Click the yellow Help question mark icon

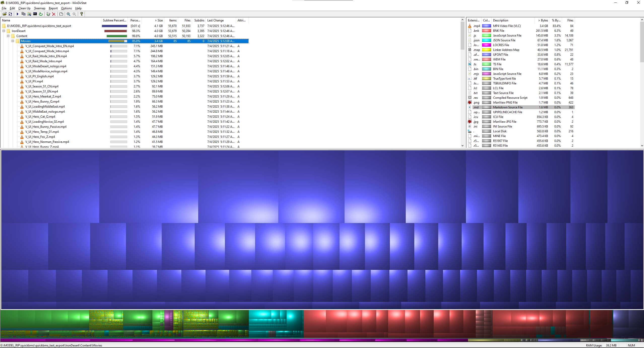[82, 14]
